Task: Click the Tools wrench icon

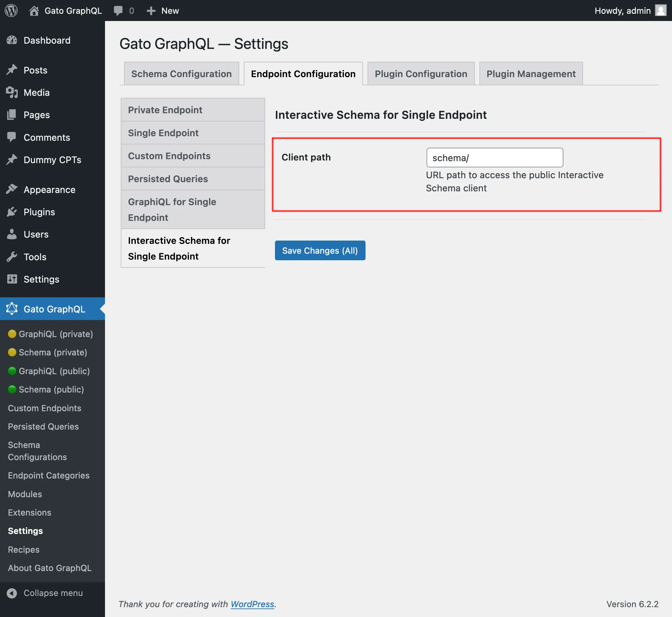Action: coord(12,257)
